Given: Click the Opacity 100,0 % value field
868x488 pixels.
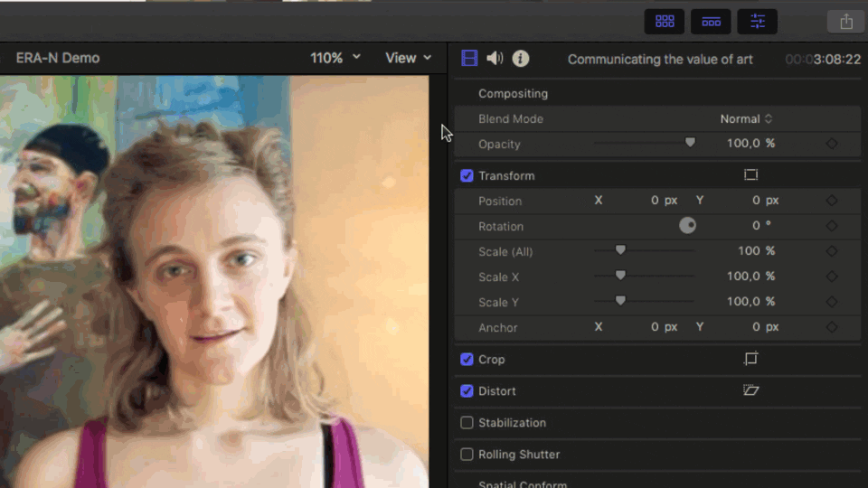Looking at the screenshot, I should (750, 144).
